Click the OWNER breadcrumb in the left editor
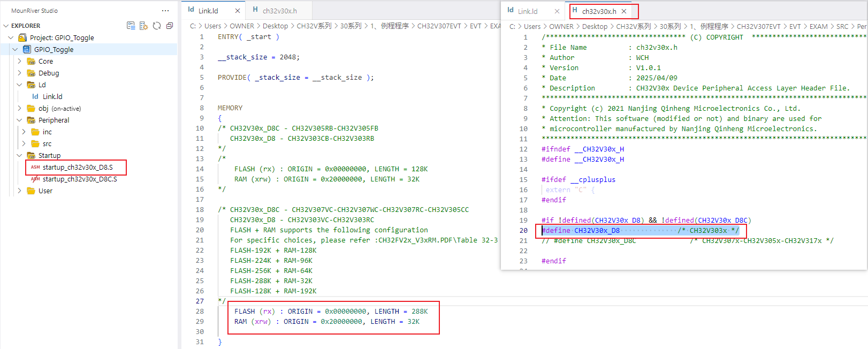 (x=242, y=26)
